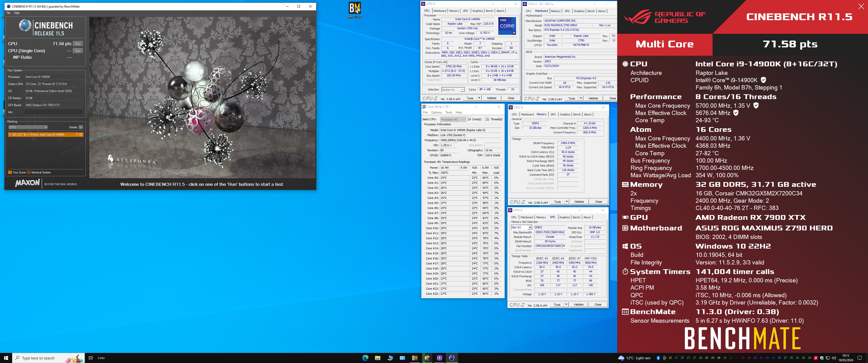
Task: Open the Action Center notifications icon
Action: tap(859, 358)
